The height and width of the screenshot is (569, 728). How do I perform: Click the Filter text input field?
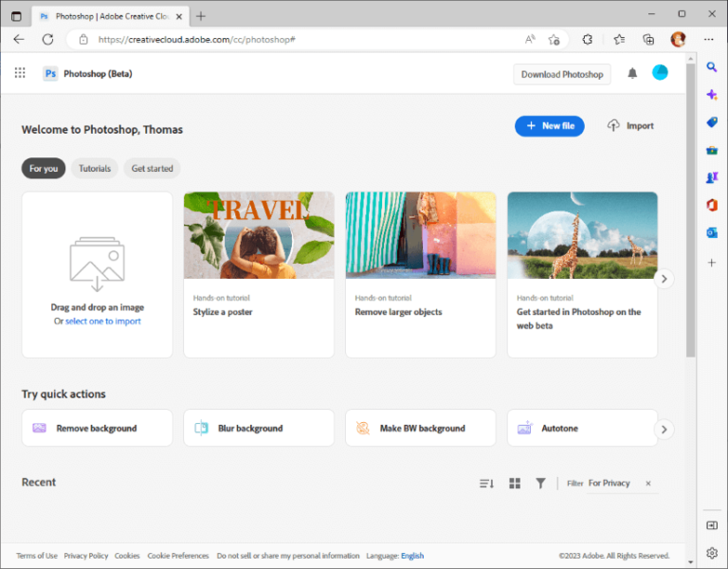612,483
